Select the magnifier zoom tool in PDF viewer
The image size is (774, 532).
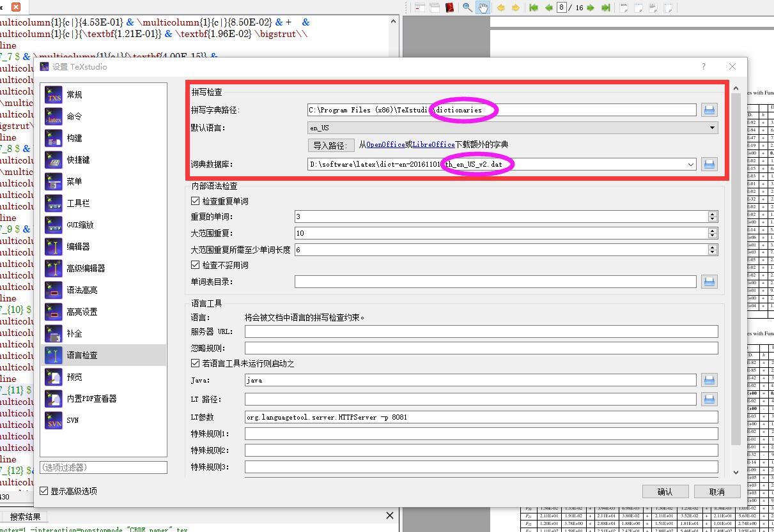(468, 8)
